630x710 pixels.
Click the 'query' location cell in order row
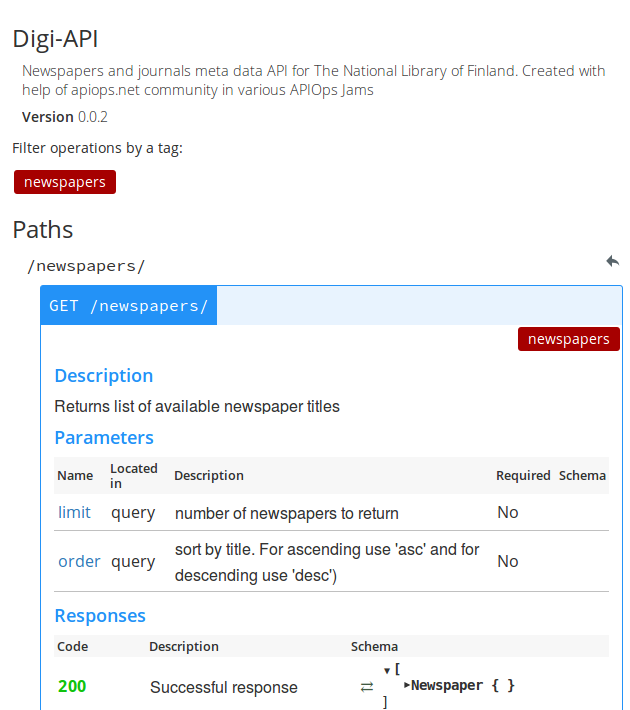pos(133,562)
